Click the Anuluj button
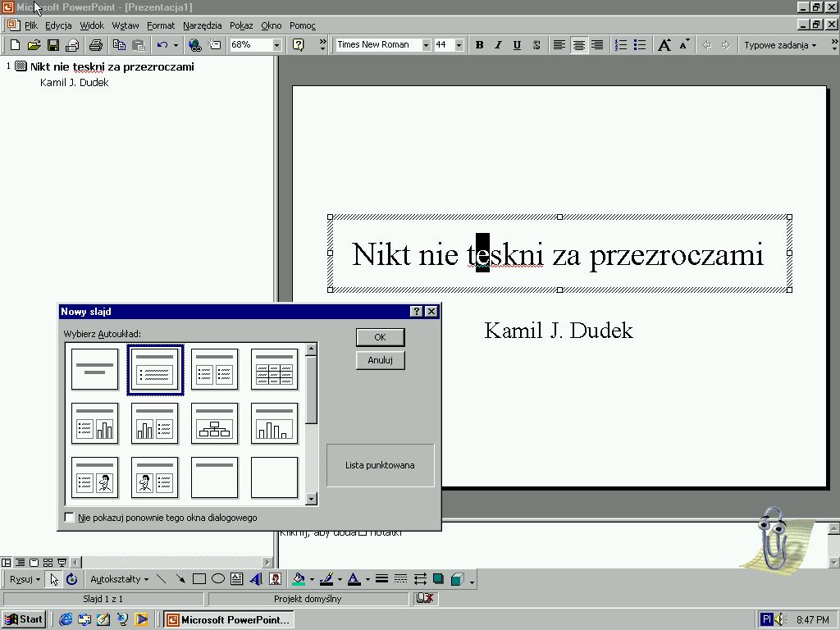The width and height of the screenshot is (840, 630). click(380, 359)
